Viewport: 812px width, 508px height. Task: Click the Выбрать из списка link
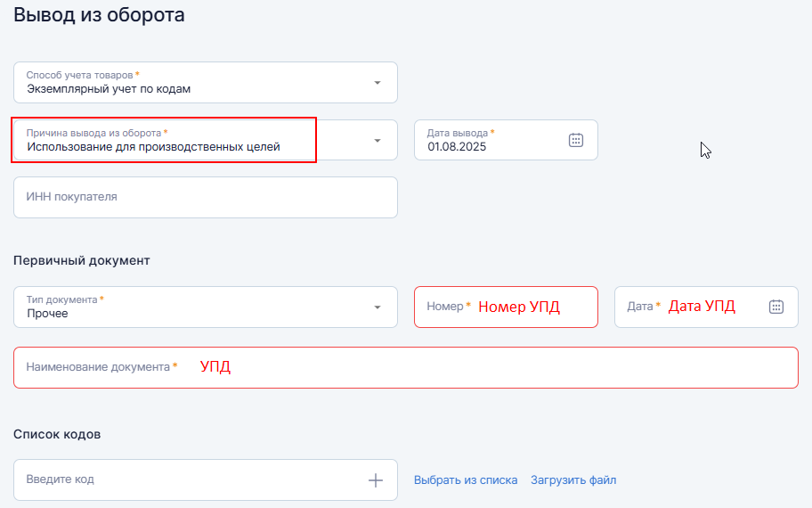tap(466, 480)
